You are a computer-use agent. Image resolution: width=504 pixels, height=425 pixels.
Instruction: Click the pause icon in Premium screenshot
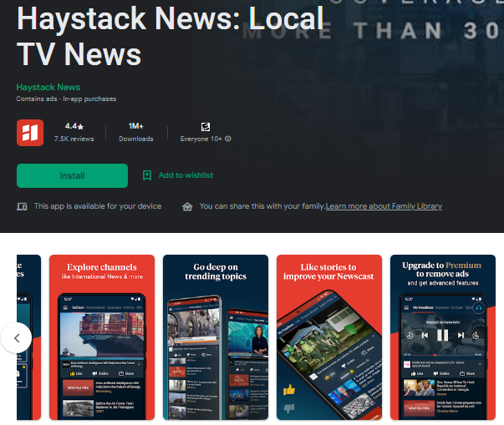tap(443, 336)
